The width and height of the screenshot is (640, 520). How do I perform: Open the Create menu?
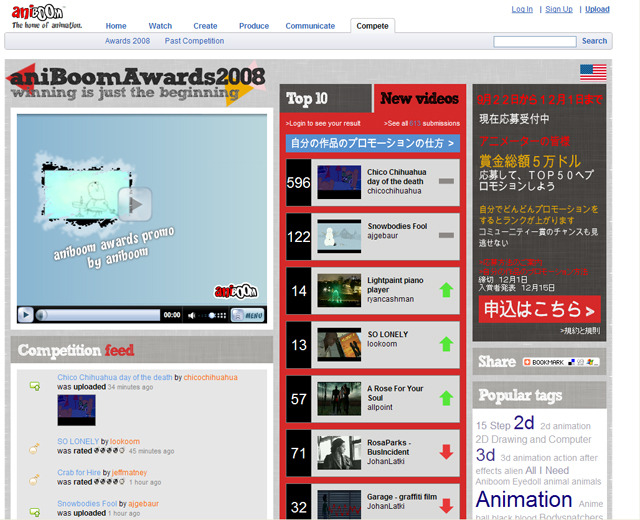[x=205, y=26]
